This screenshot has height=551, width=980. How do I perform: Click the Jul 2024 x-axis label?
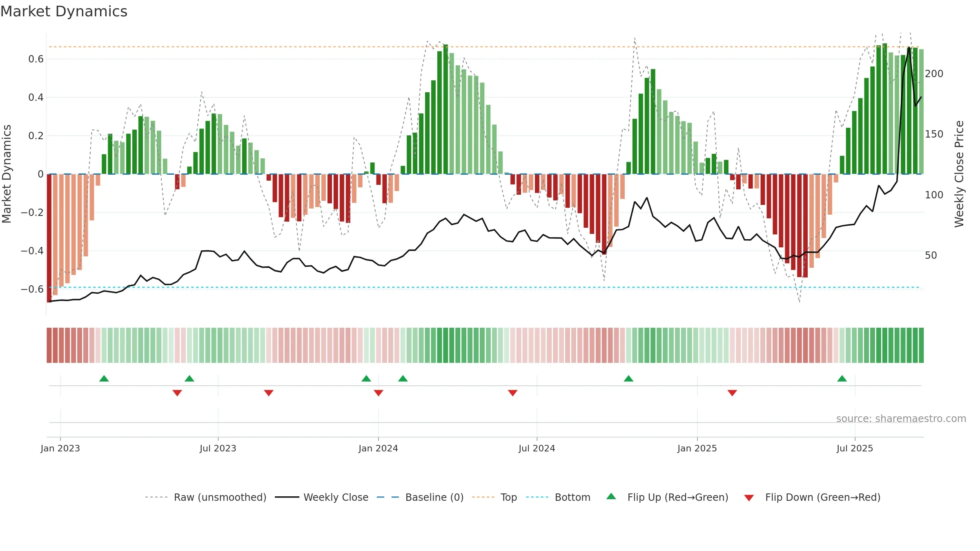click(537, 448)
